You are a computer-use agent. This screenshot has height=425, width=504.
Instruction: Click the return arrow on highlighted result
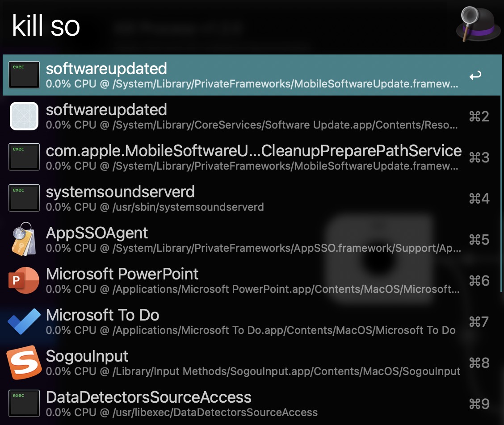[x=475, y=75]
